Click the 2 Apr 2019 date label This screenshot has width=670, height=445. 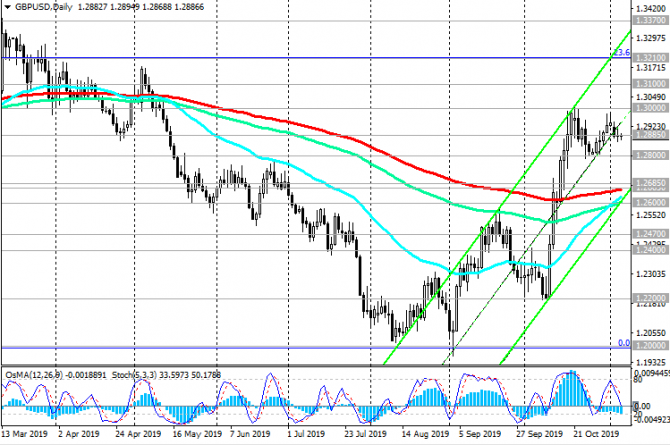(79, 434)
